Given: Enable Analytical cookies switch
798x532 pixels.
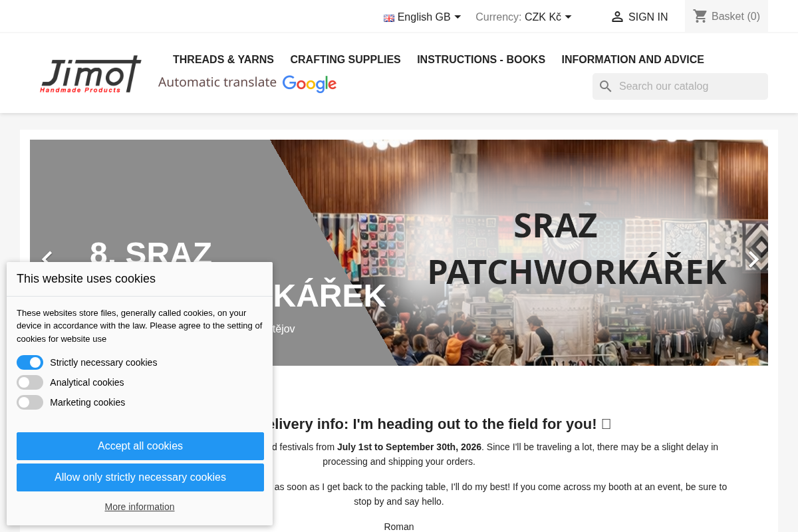Looking at the screenshot, I should click(30, 382).
